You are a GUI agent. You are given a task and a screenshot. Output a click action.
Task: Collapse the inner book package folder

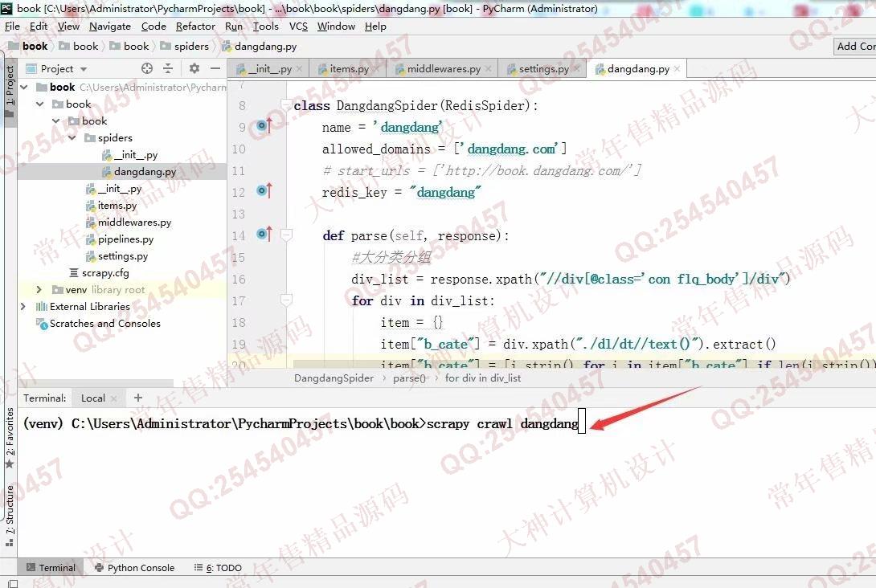pyautogui.click(x=56, y=120)
